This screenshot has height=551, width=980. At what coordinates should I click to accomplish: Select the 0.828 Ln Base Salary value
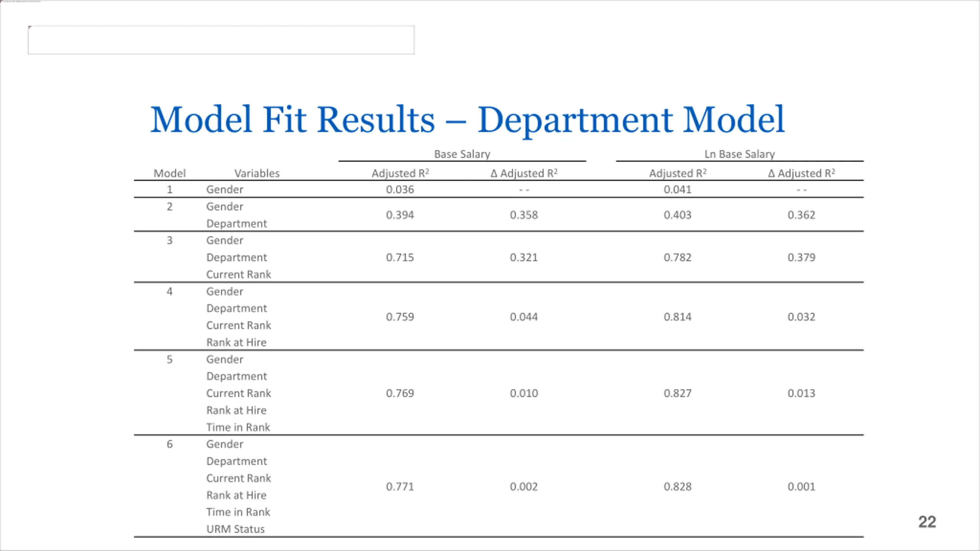678,486
